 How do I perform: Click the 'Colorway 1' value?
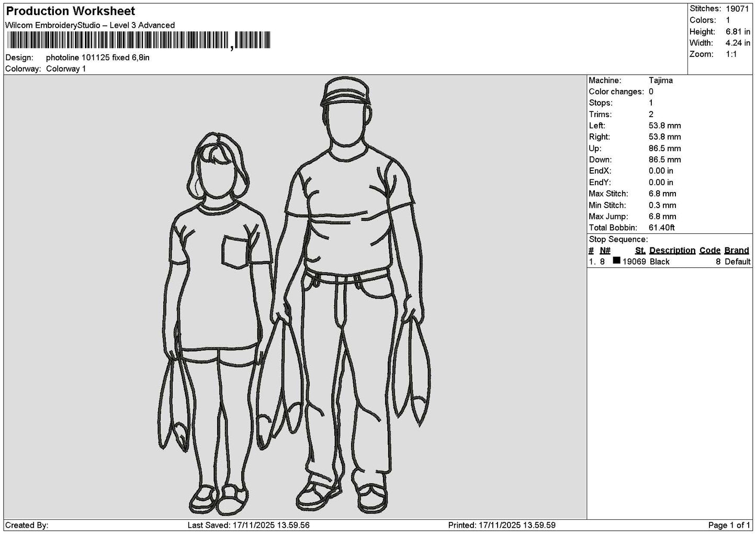coord(66,69)
